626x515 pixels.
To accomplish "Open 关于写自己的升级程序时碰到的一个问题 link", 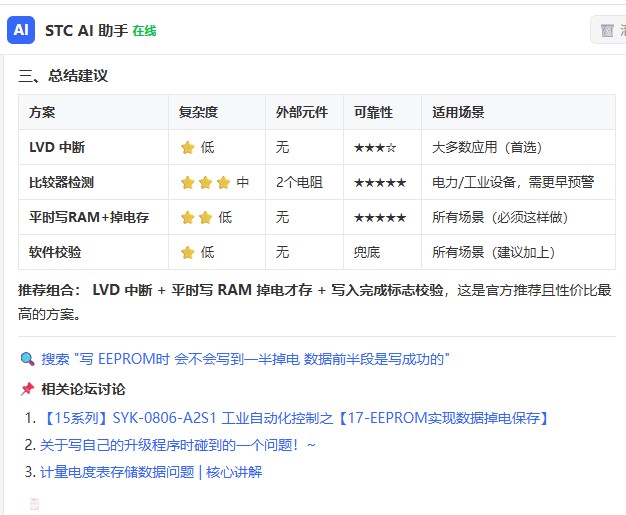I will (178, 445).
